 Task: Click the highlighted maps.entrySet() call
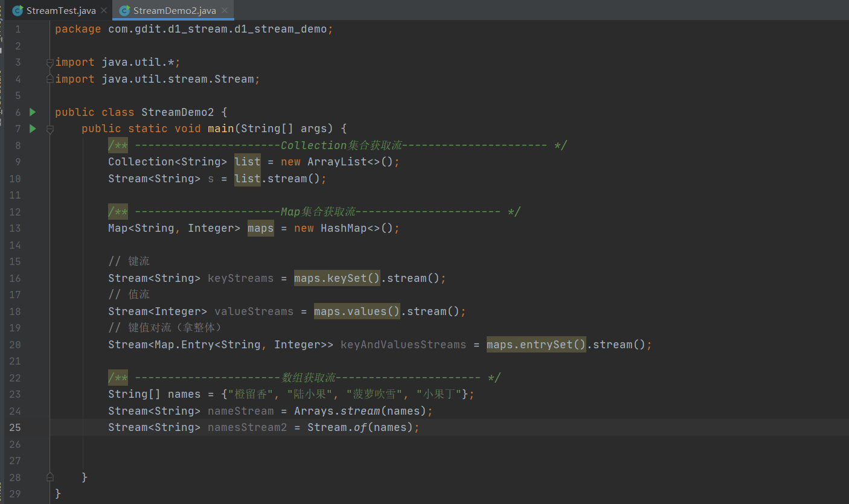[x=536, y=345]
